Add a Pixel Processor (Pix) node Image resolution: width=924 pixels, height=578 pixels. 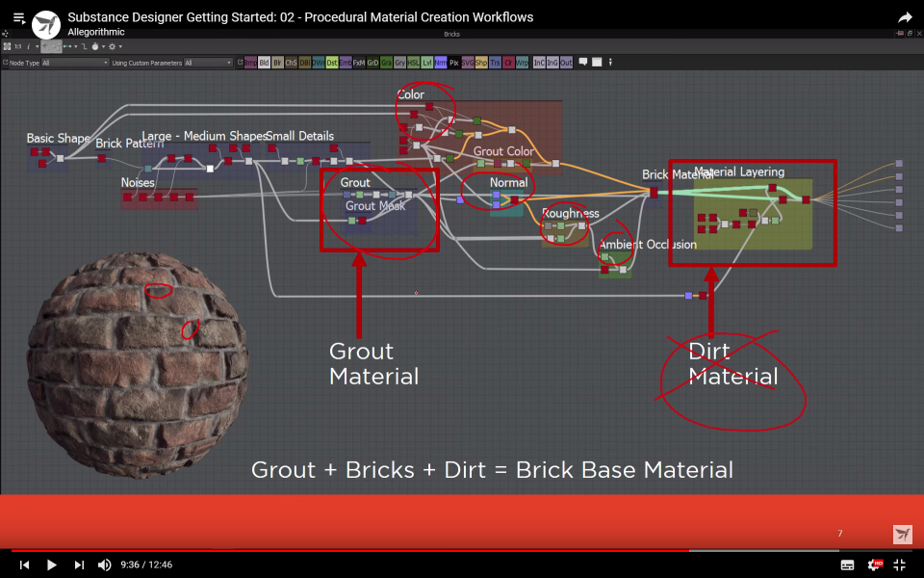pos(453,63)
